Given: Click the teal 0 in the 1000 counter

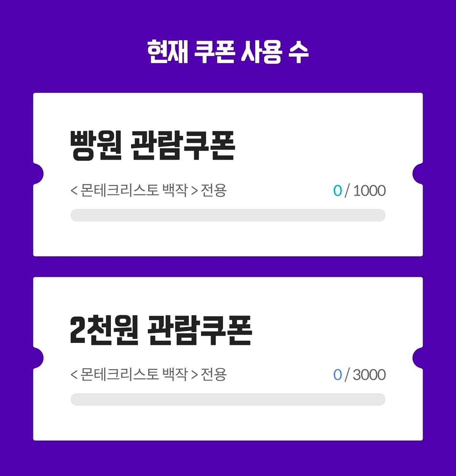Looking at the screenshot, I should pos(337,191).
